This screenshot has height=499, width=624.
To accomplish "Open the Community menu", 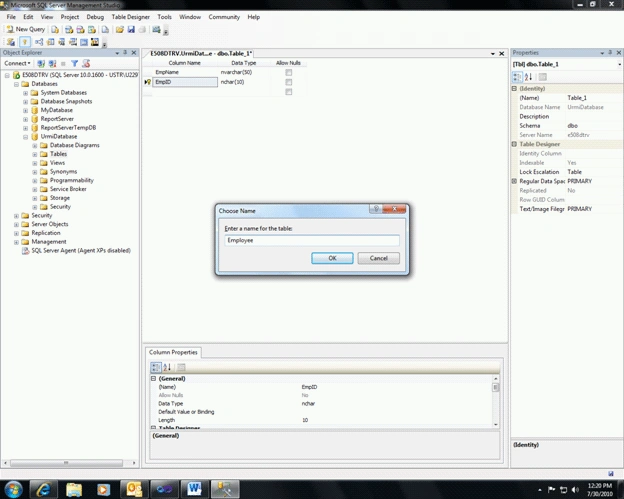I will coord(224,17).
